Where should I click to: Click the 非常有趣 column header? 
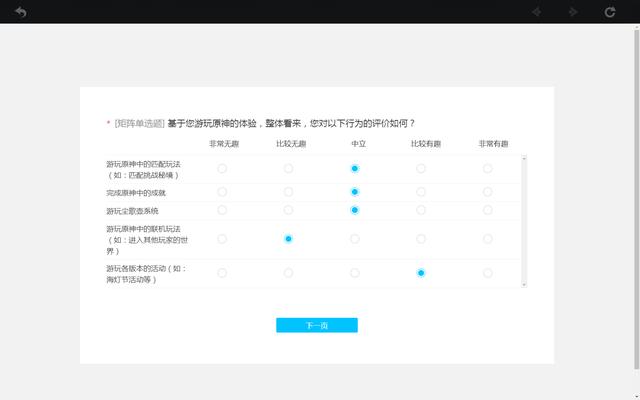click(x=487, y=143)
